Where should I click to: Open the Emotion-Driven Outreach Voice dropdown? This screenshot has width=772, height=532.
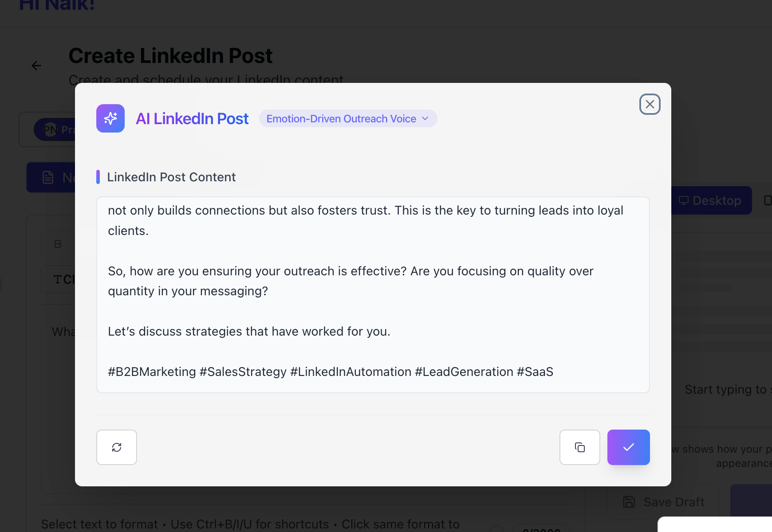pyautogui.click(x=348, y=118)
